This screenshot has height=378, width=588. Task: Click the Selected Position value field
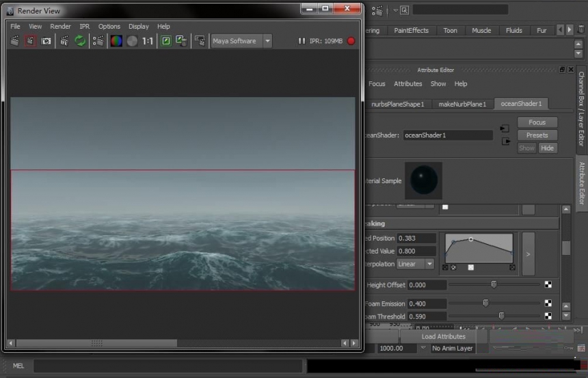click(416, 238)
